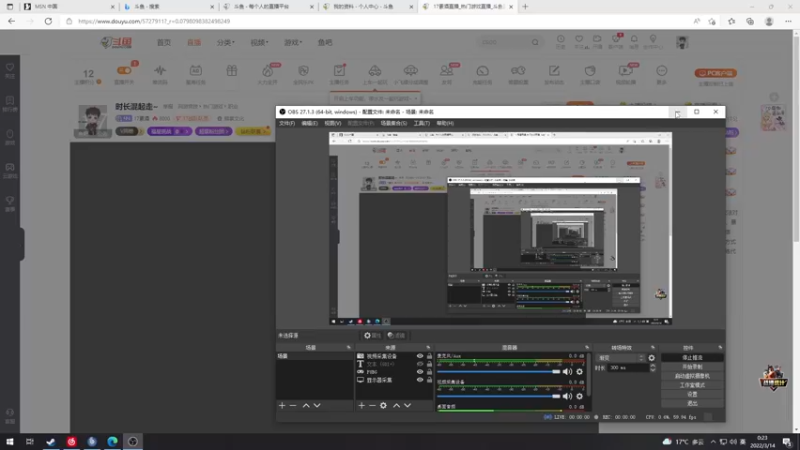This screenshot has height=450, width=800.
Task: Toggle visibility of 文本 (GDI+) source
Action: coord(420,364)
